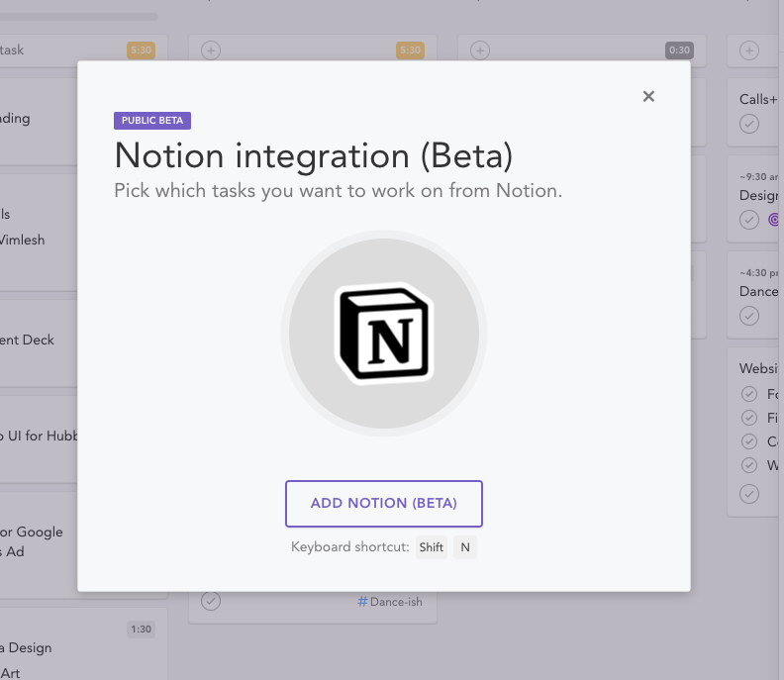This screenshot has width=784, height=680.
Task: Click the Shift shortcut key label
Action: (x=431, y=547)
